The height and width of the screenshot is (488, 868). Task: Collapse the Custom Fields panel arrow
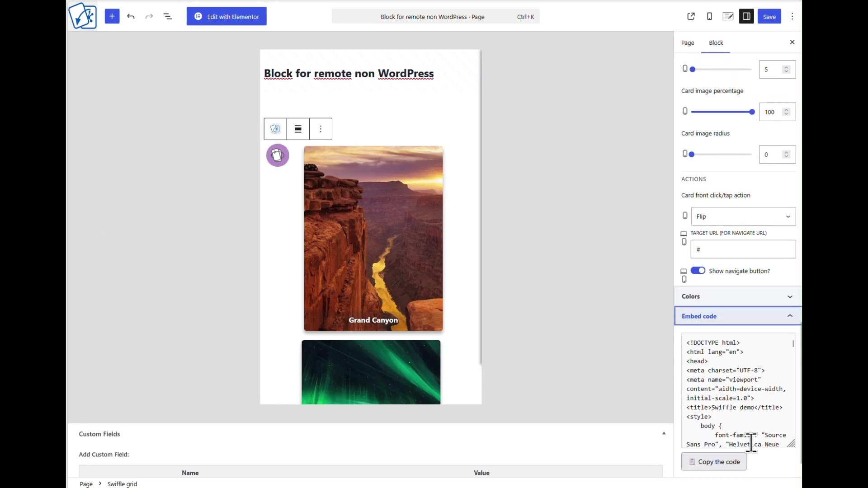click(664, 433)
